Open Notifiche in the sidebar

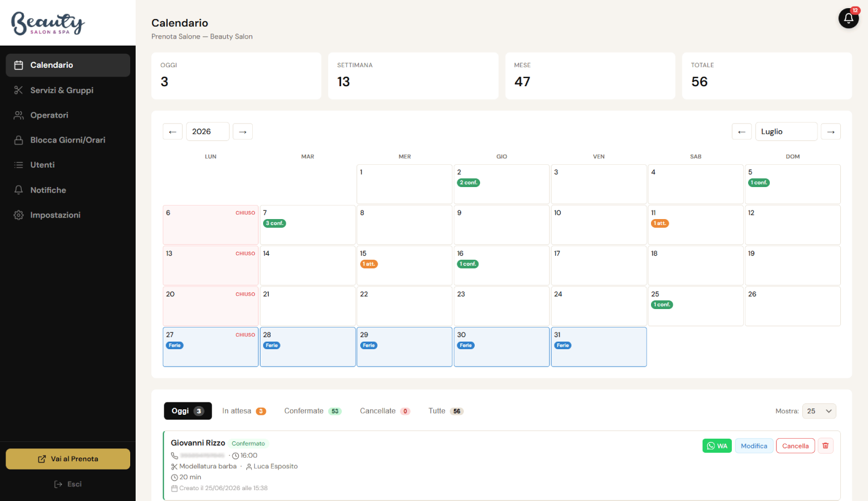pos(68,190)
